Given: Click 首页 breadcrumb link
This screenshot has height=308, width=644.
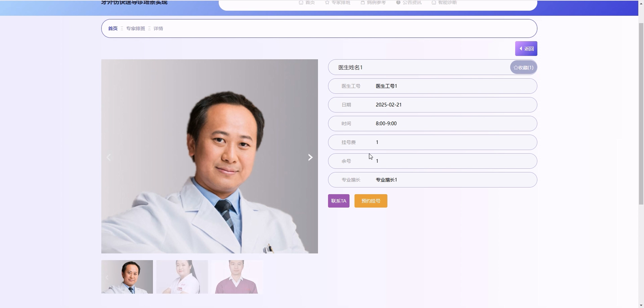Looking at the screenshot, I should tap(113, 28).
